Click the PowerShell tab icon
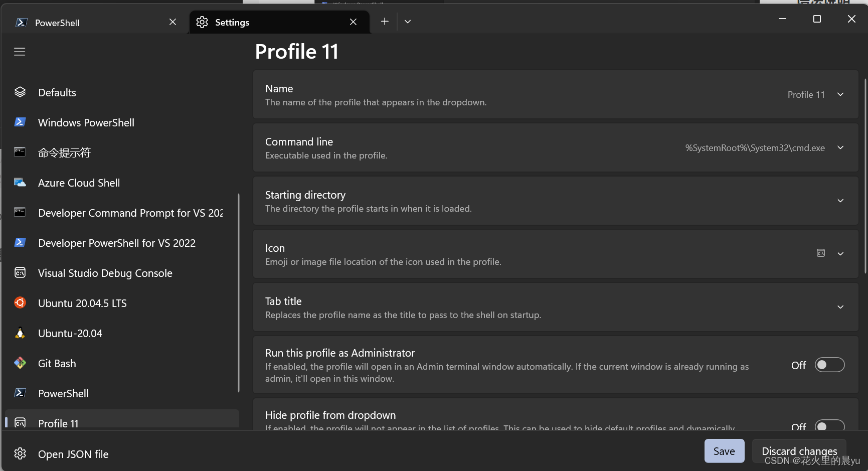Image resolution: width=868 pixels, height=471 pixels. pos(22,23)
